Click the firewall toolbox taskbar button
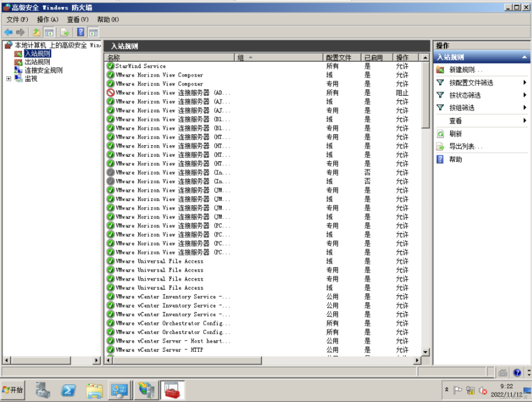Image resolution: width=532 pixels, height=402 pixels. [x=172, y=390]
